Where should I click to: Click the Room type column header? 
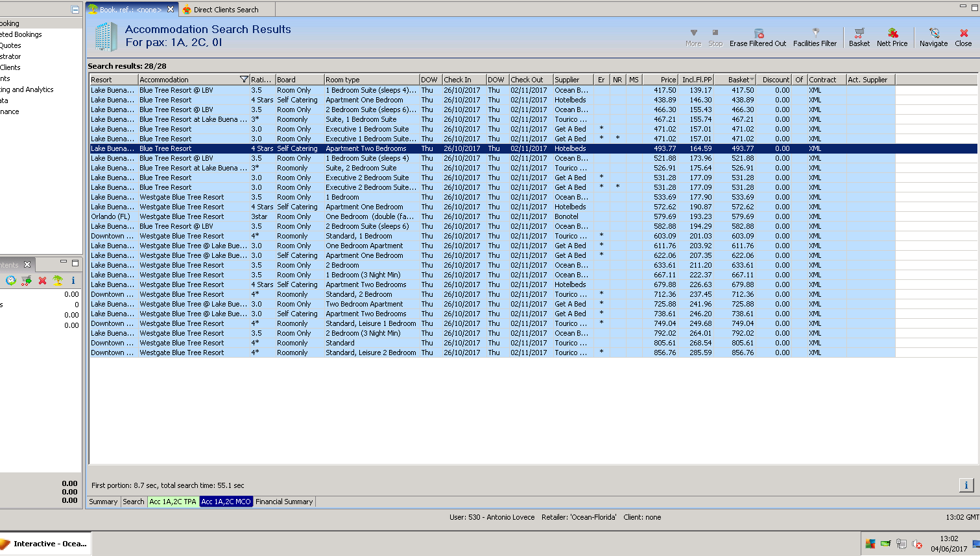pos(372,80)
